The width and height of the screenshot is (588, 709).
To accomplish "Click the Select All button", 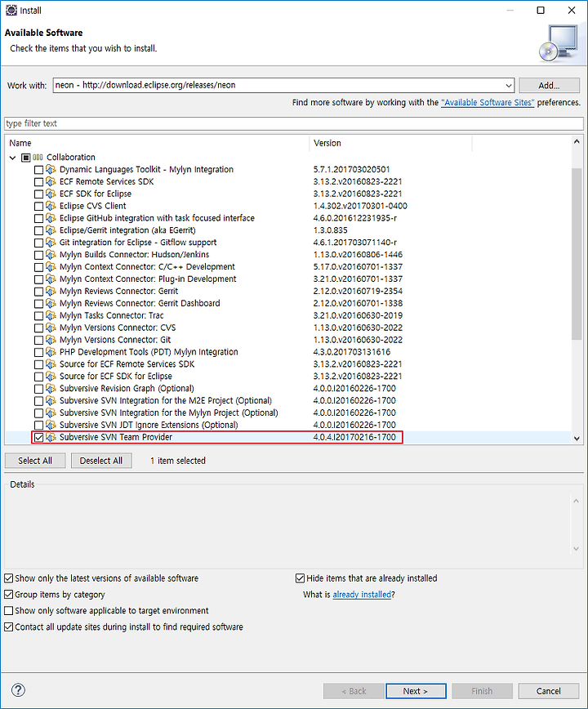I will coord(35,461).
